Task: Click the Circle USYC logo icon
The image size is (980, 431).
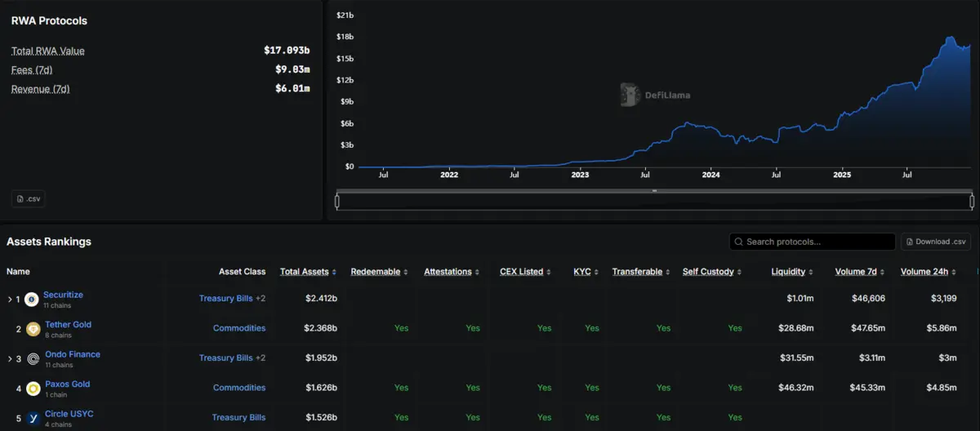Action: point(33,418)
